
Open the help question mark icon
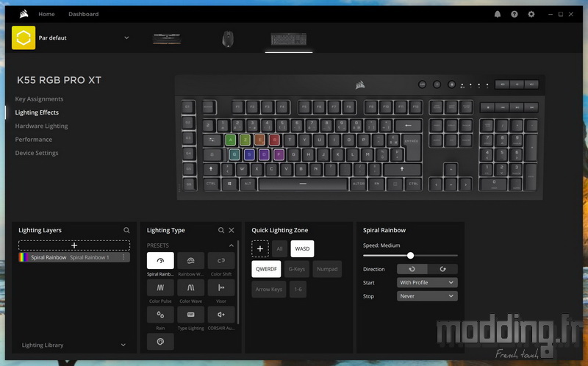[x=514, y=14]
